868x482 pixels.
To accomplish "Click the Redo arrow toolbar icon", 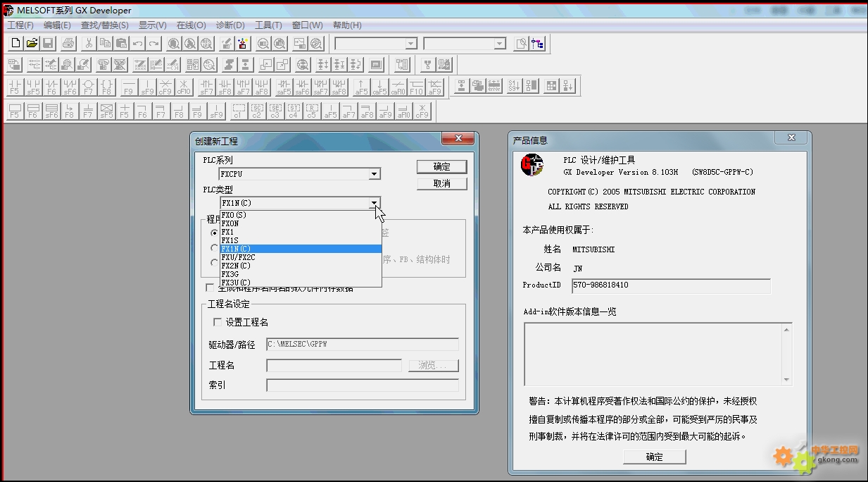I will click(x=153, y=44).
